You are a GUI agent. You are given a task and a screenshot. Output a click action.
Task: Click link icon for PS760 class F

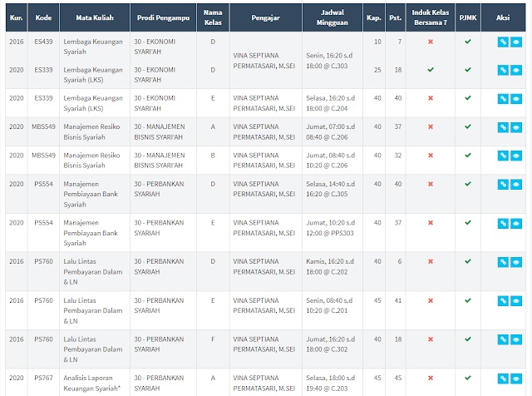click(x=503, y=339)
